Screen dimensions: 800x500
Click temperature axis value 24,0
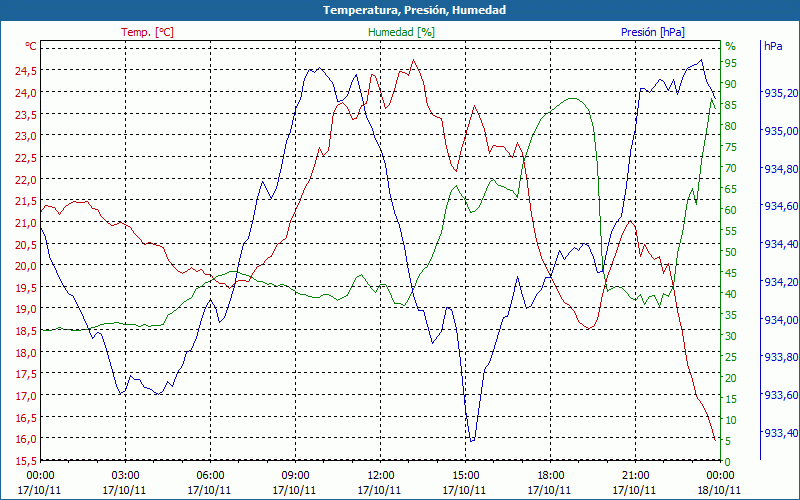(x=26, y=92)
